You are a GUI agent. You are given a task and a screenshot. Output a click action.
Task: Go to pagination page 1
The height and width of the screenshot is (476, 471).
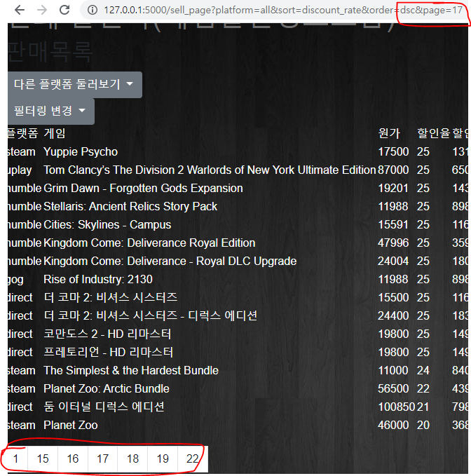(16, 458)
